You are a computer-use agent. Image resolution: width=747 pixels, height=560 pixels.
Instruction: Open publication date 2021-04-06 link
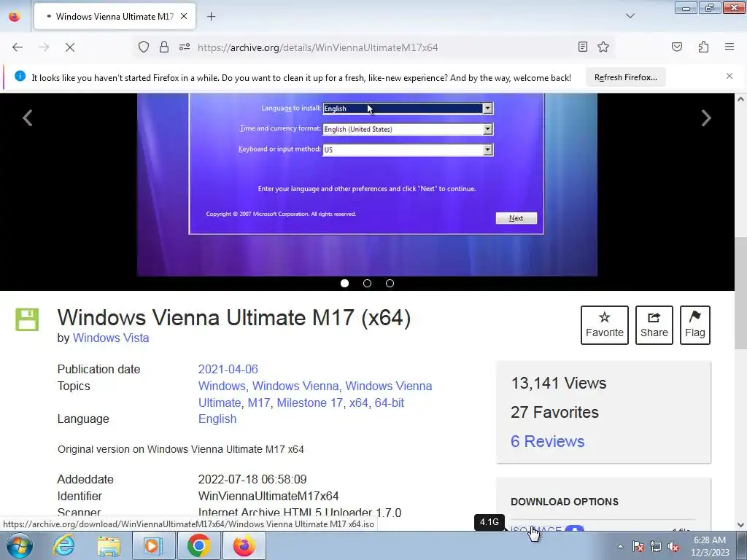228,369
